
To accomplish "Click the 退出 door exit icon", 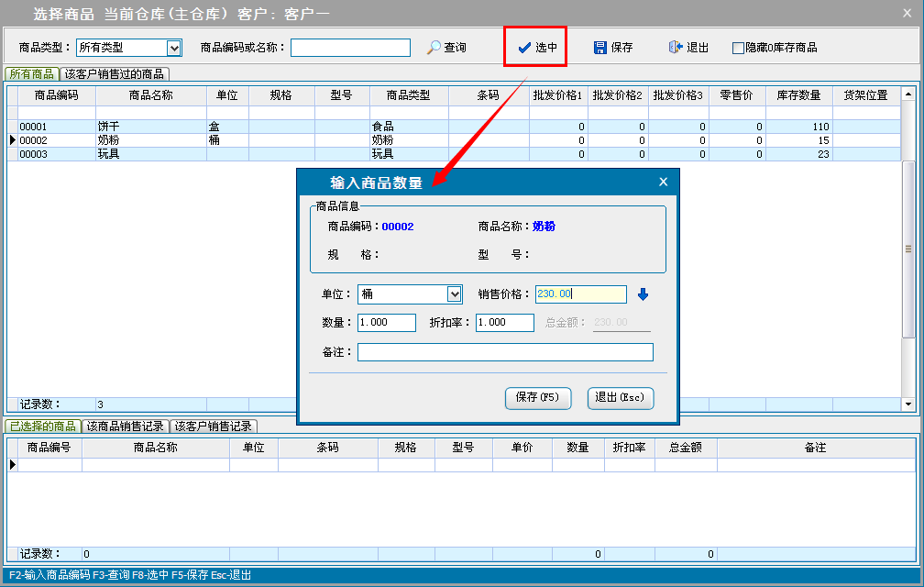I will 676,48.
